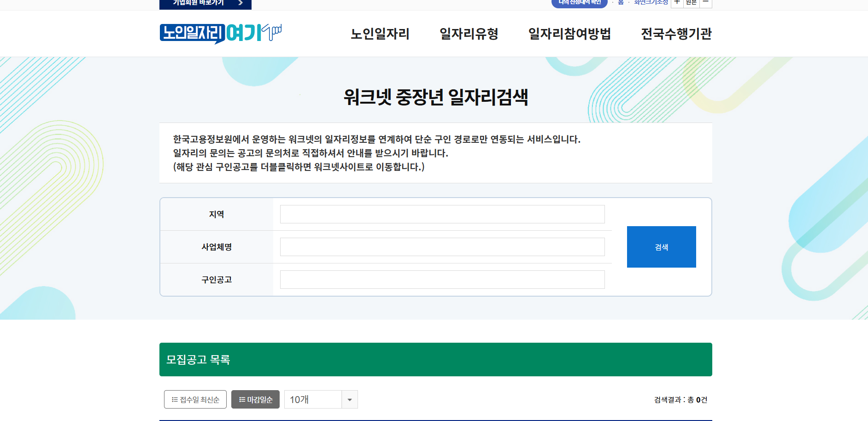Go to the 홈 link
868x421 pixels.
coord(621,3)
